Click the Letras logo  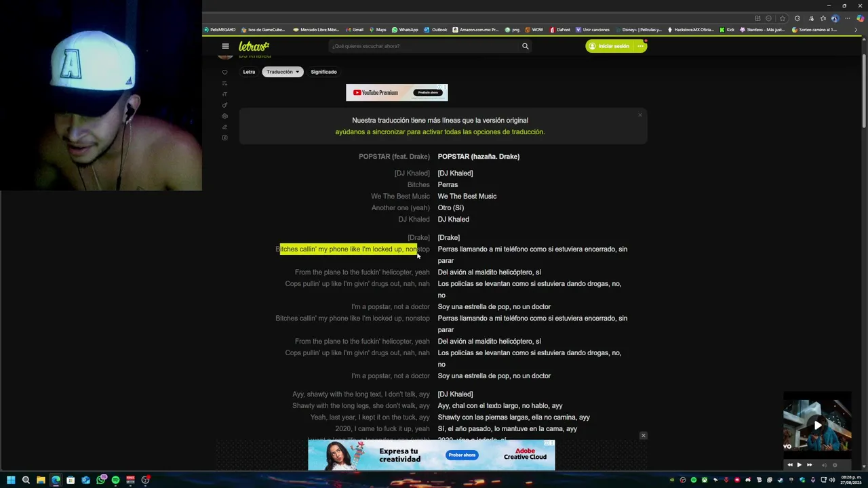[254, 46]
